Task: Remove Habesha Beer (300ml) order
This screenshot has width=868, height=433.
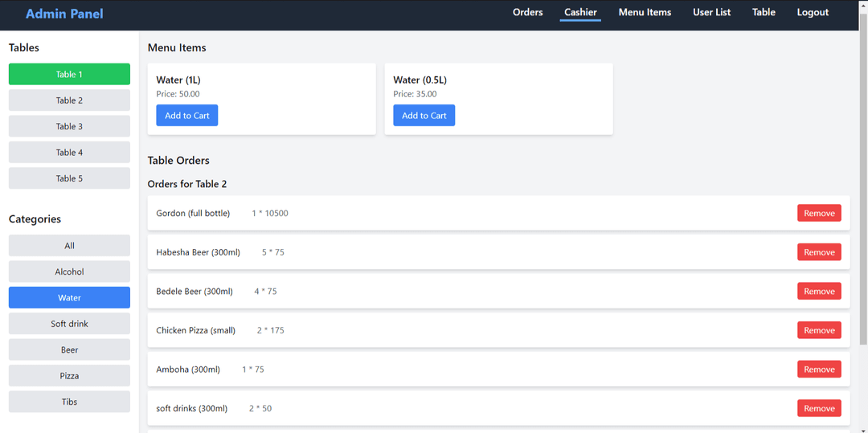Action: point(819,252)
